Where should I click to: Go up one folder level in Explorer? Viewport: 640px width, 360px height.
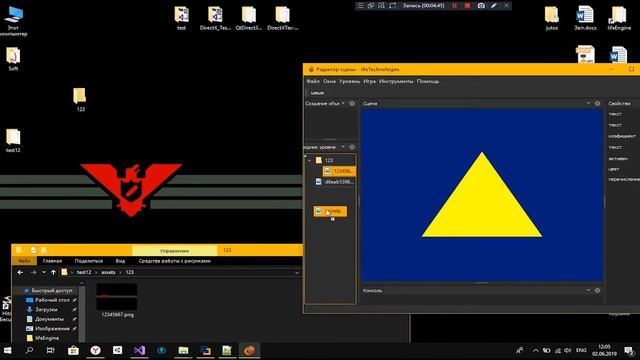pyautogui.click(x=53, y=272)
